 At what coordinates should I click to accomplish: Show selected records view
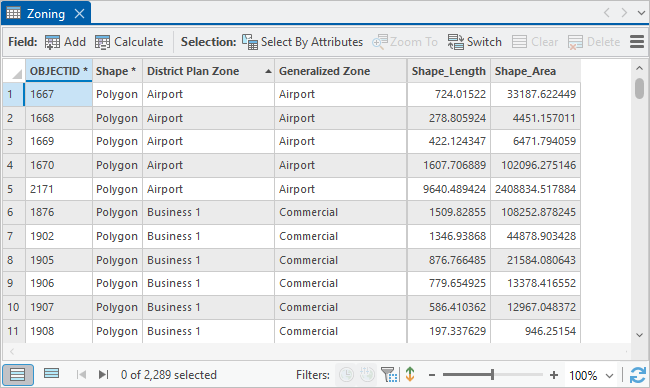click(x=51, y=374)
